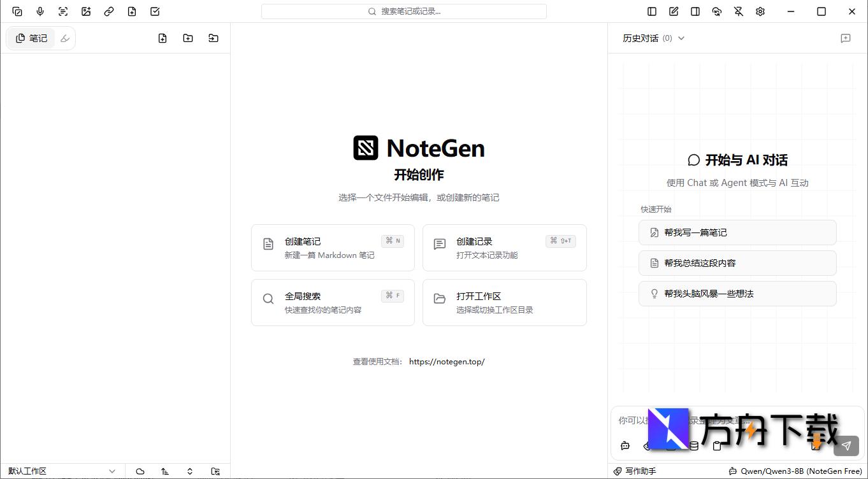The height and width of the screenshot is (479, 868).
Task: Create a new file record via the document icon
Action: click(132, 11)
